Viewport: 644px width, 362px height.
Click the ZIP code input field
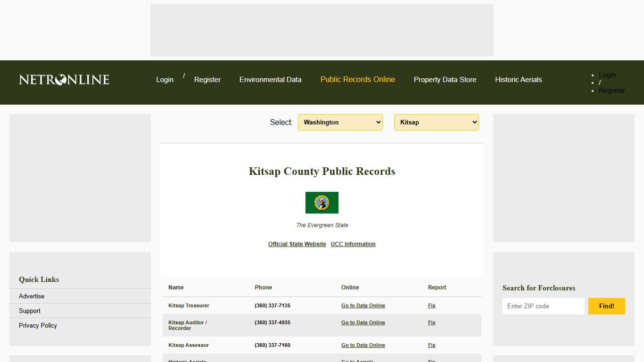tap(543, 306)
